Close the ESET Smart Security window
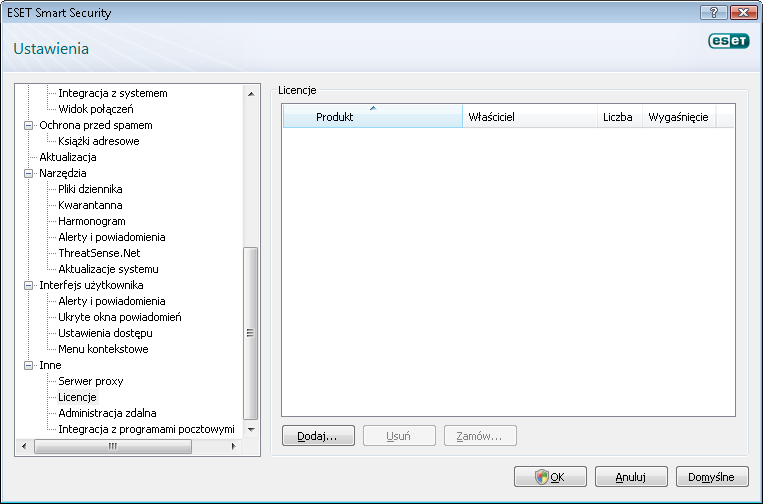This screenshot has height=504, width=763. pos(744,12)
